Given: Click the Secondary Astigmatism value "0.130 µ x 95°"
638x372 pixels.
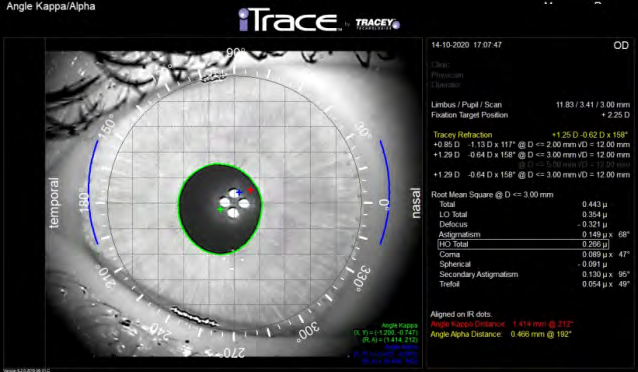Looking at the screenshot, I should tap(606, 274).
